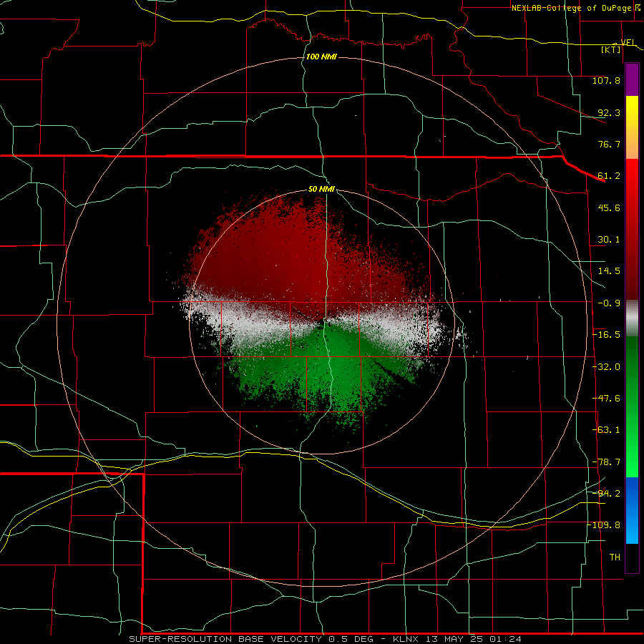Click the 92.3 velocity scale value
The image size is (644, 644).
(609, 112)
